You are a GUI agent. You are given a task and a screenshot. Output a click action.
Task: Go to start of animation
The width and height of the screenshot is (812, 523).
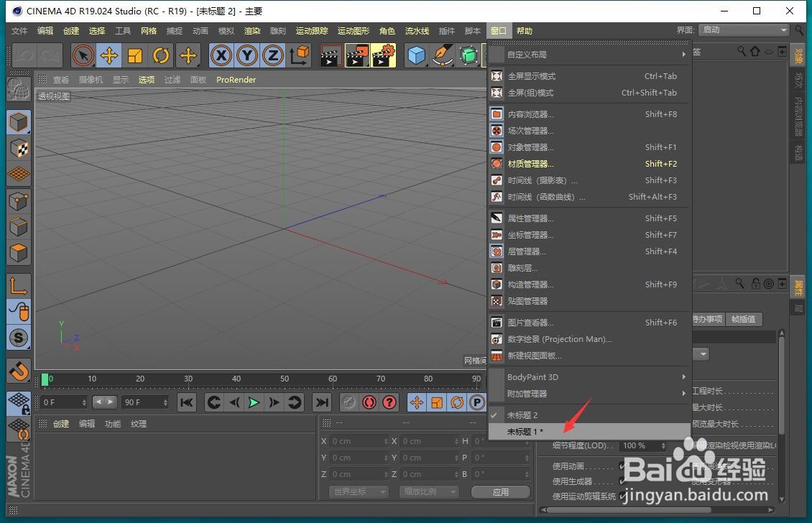[187, 402]
